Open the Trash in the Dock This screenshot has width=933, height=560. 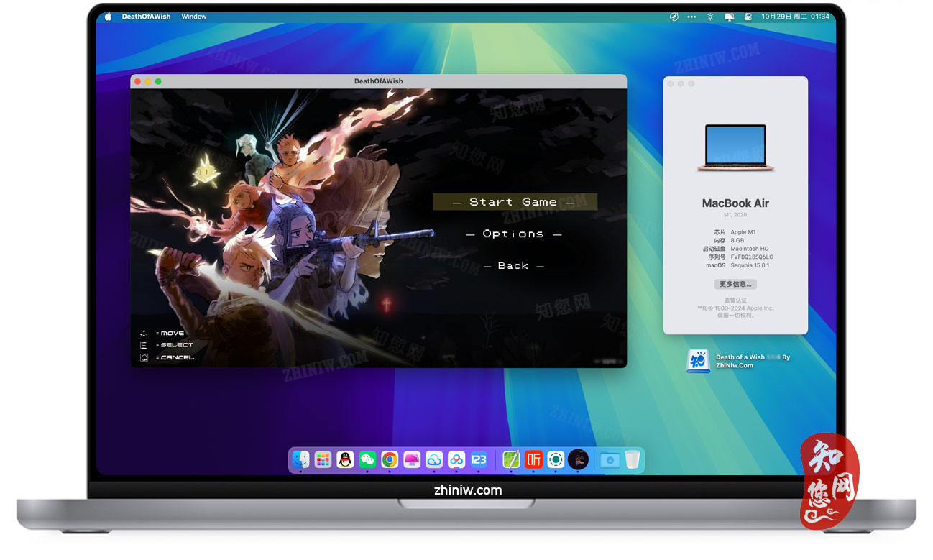tap(632, 459)
